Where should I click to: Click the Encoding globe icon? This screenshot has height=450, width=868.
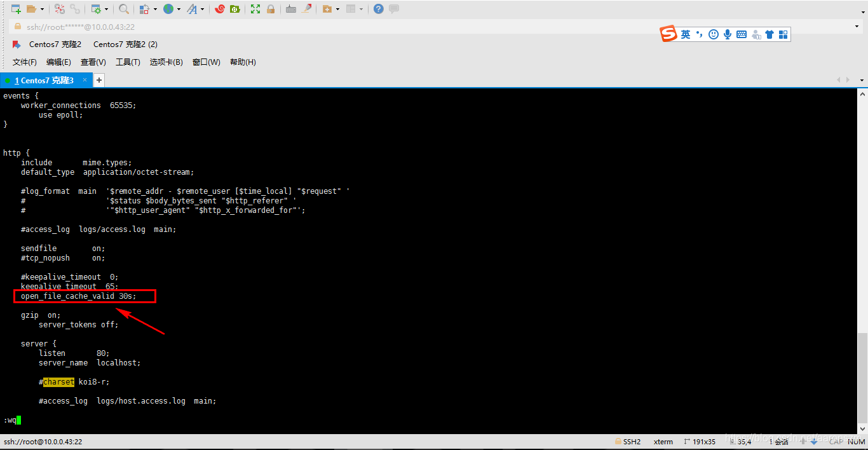(x=168, y=9)
